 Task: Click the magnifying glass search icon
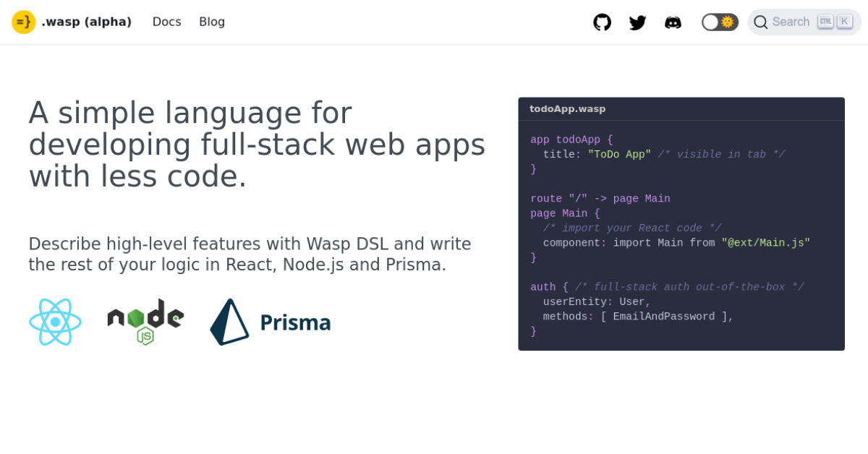(760, 22)
